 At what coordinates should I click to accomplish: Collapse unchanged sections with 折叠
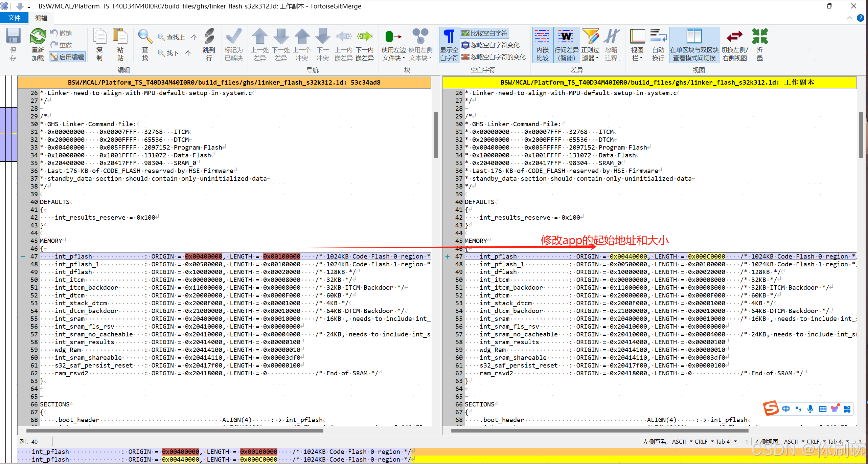click(760, 44)
